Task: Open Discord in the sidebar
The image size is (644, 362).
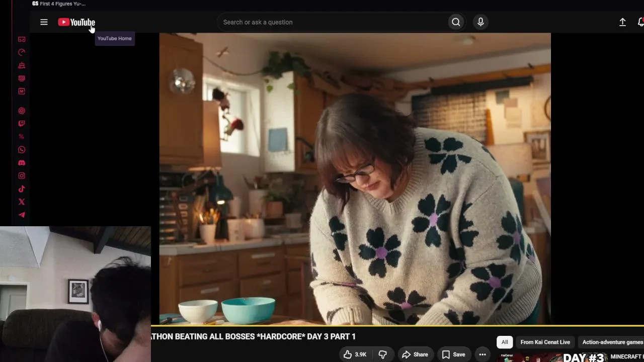Action: tap(22, 163)
